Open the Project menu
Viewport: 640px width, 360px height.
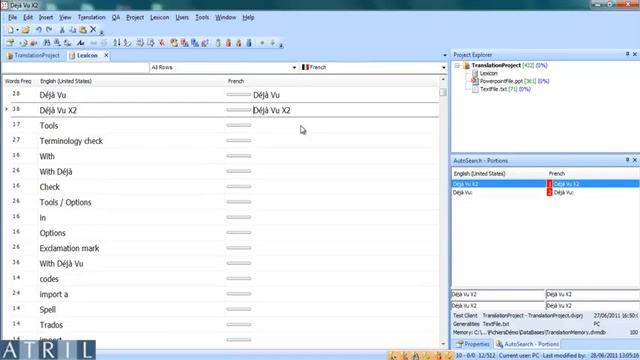click(135, 18)
